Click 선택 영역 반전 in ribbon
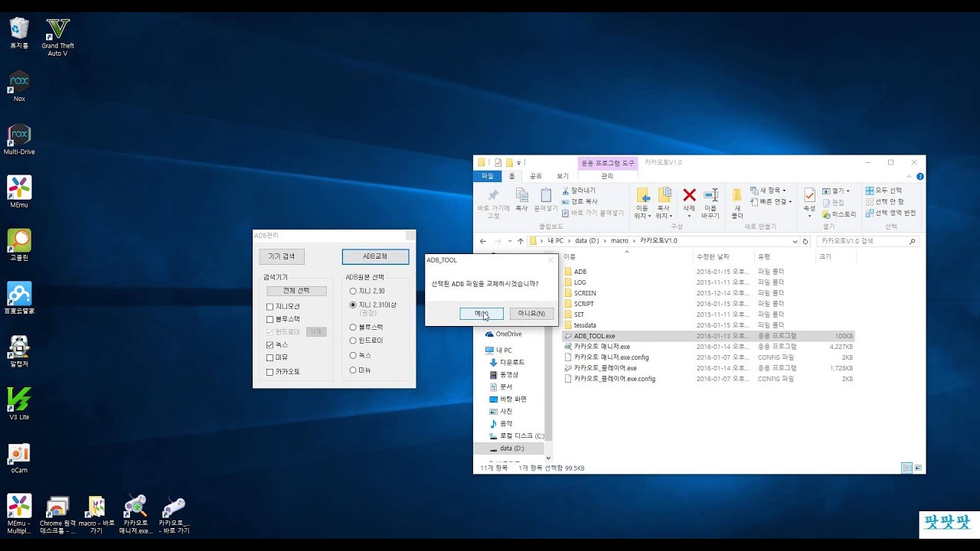The width and height of the screenshot is (980, 551). [x=890, y=213]
